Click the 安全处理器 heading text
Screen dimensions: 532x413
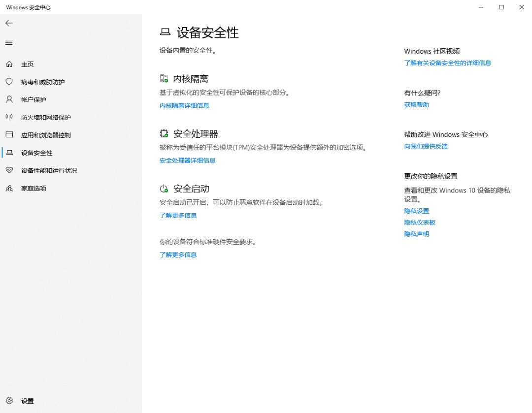point(196,134)
